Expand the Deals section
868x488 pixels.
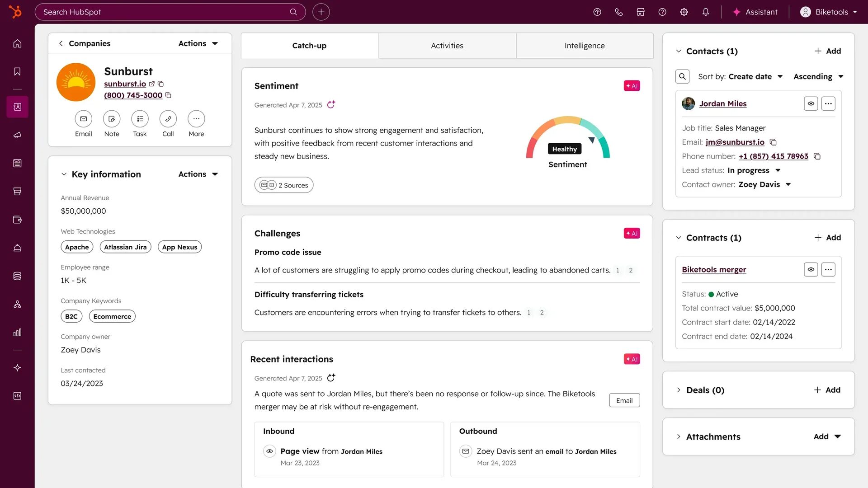[678, 390]
